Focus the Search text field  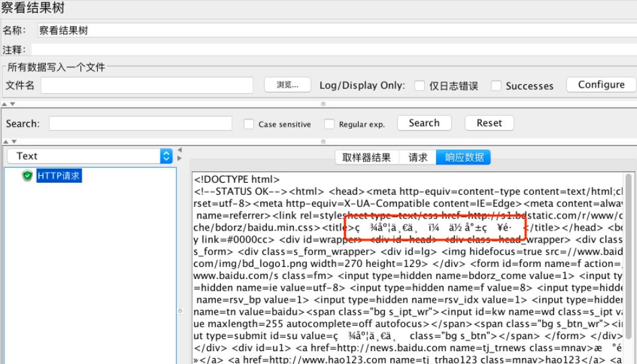[141, 123]
